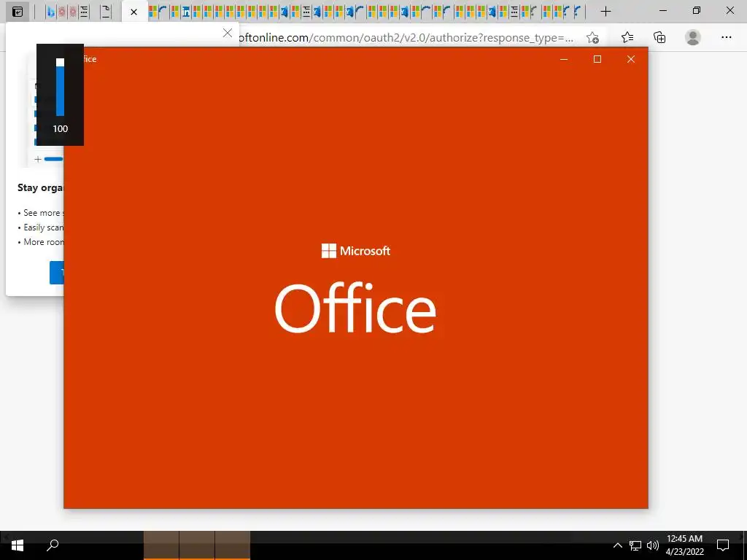This screenshot has width=747, height=560.
Task: Open Collections in Edge toolbar
Action: [659, 37]
